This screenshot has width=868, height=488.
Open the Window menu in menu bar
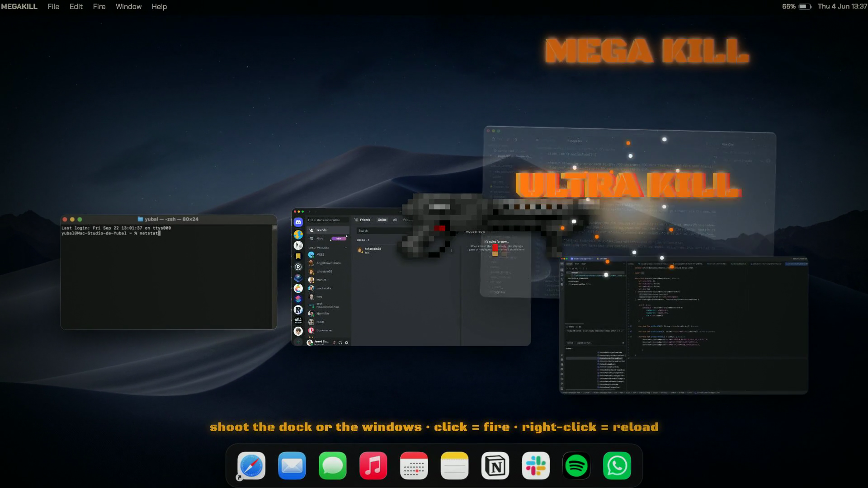tap(128, 6)
